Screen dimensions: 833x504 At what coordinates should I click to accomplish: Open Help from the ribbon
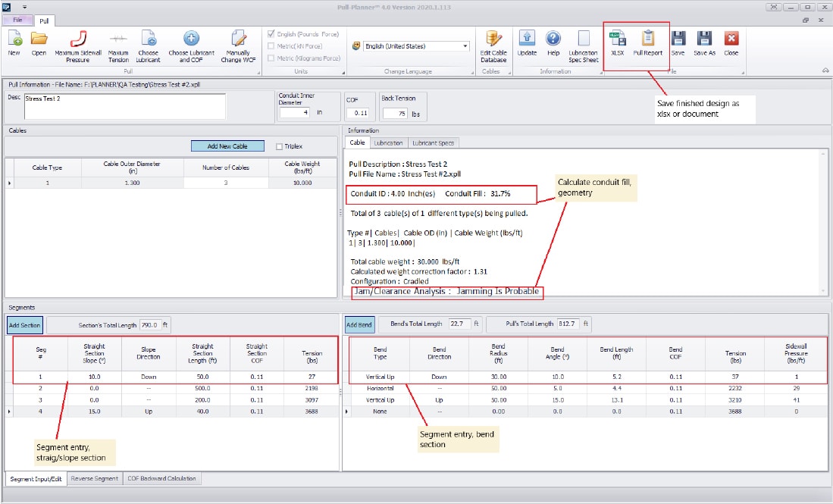coord(553,42)
